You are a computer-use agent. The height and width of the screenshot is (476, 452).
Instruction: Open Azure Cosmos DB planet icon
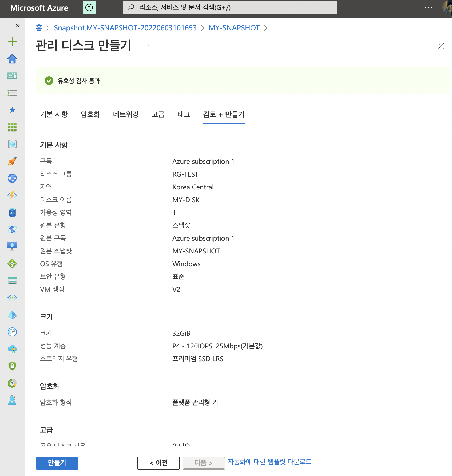tap(12, 229)
